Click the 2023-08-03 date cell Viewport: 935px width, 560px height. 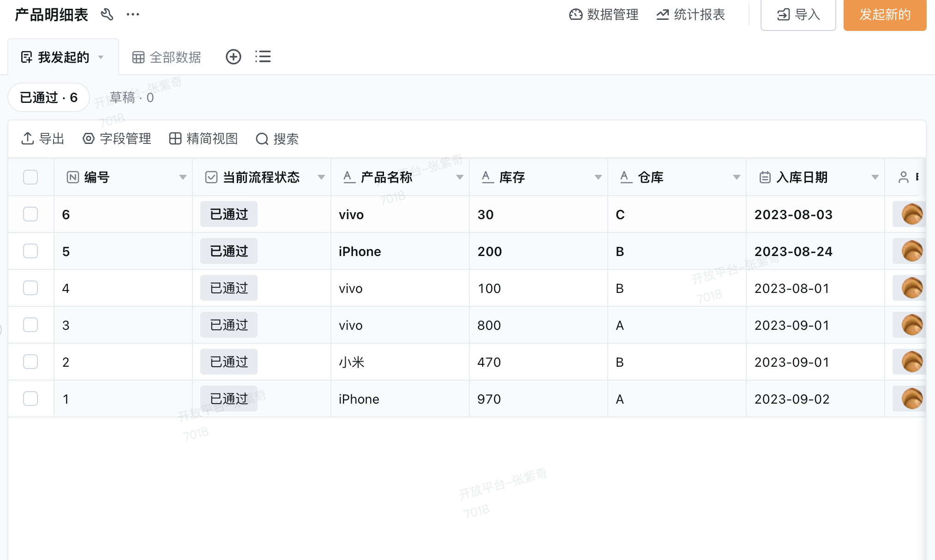(815, 214)
